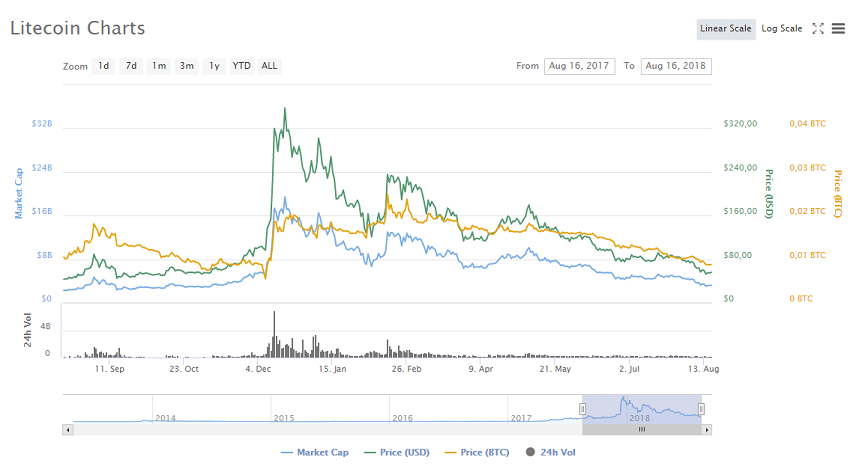Click the 21. May date axis label
This screenshot has width=850, height=466.
[x=555, y=369]
